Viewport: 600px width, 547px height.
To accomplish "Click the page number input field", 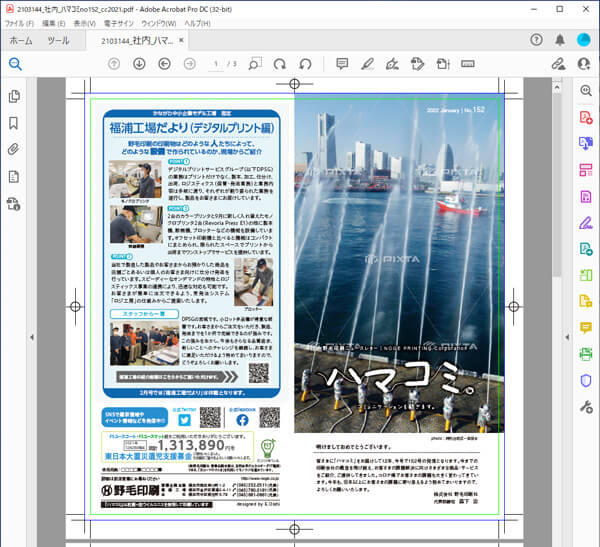I will 216,64.
